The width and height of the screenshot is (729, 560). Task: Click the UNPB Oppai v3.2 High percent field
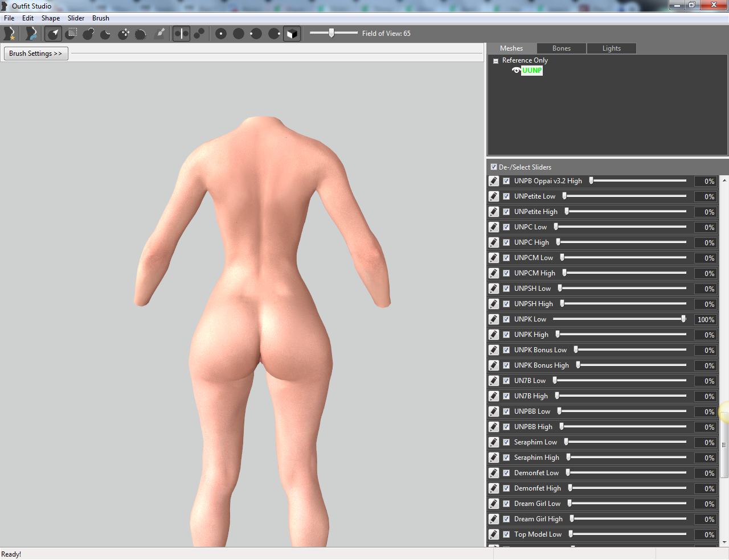click(706, 182)
